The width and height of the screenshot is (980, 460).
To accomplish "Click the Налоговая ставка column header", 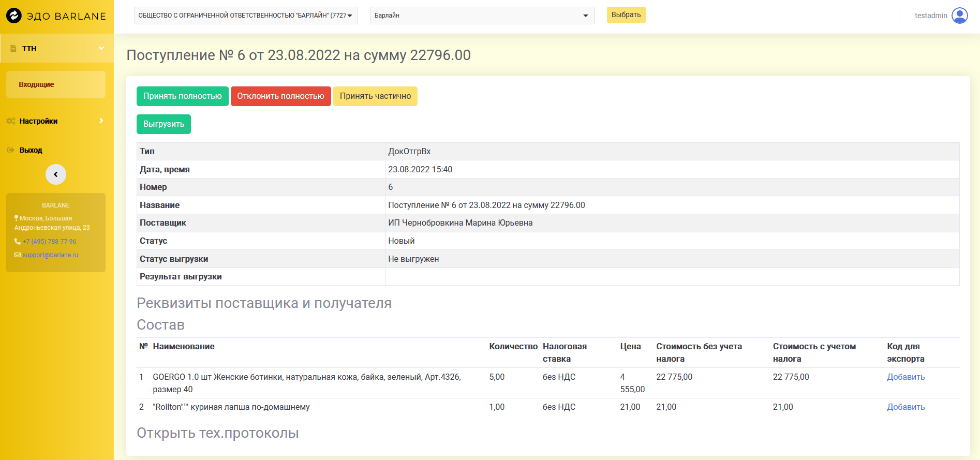I will pos(565,353).
